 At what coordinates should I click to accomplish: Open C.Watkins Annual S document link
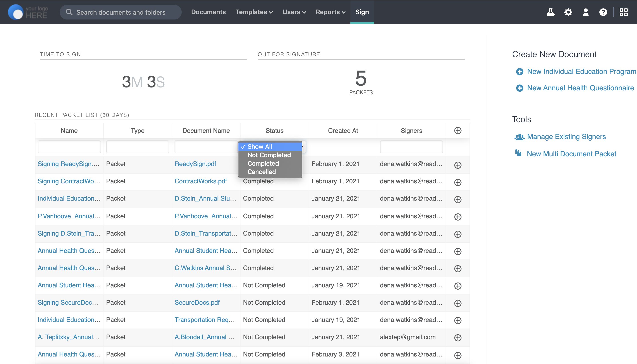[x=205, y=268]
